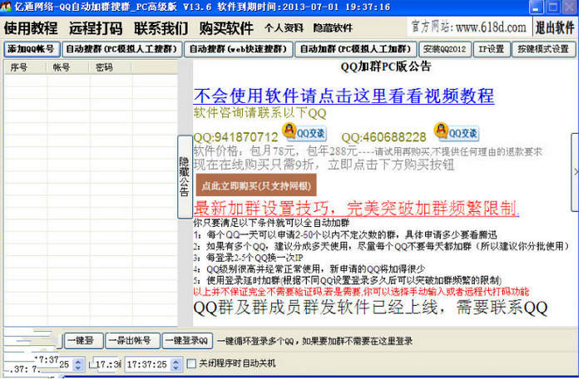Select 自动搜群 (PC模拟人工搜群)

(x=121, y=49)
